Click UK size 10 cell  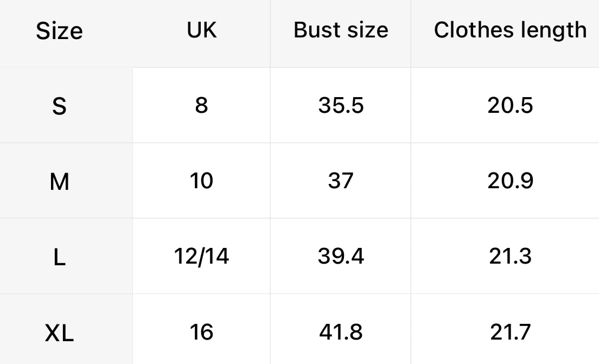(x=202, y=181)
